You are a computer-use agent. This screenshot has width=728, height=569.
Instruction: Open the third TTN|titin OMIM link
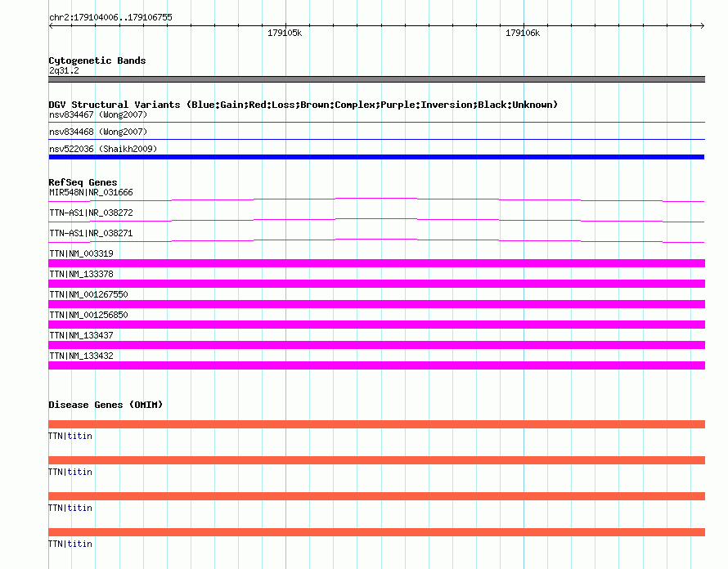click(70, 508)
